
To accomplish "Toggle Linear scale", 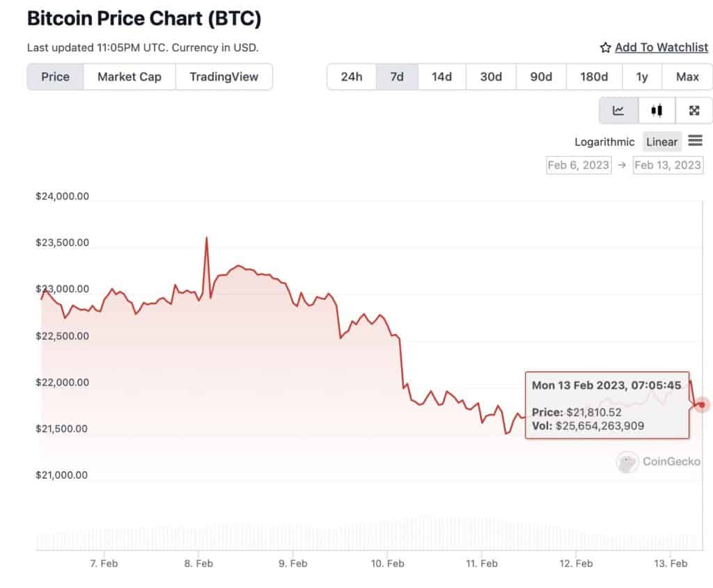I will [x=661, y=142].
